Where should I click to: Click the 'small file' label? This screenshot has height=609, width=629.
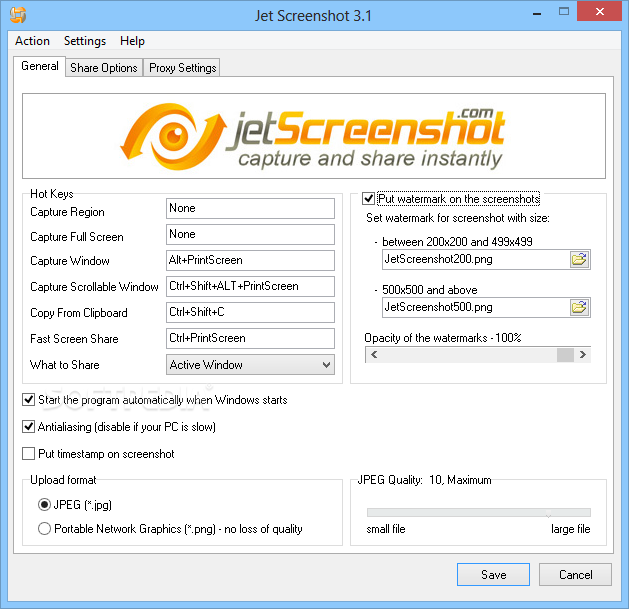coord(386,529)
